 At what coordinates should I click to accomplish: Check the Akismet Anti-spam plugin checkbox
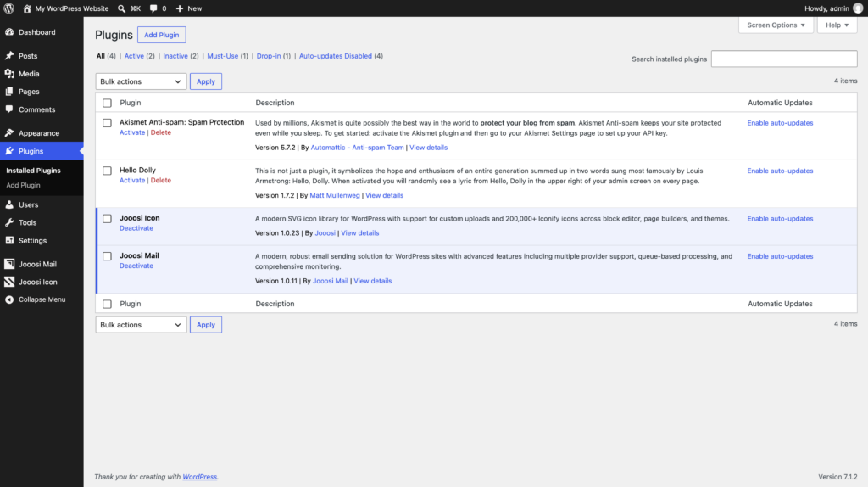click(107, 123)
